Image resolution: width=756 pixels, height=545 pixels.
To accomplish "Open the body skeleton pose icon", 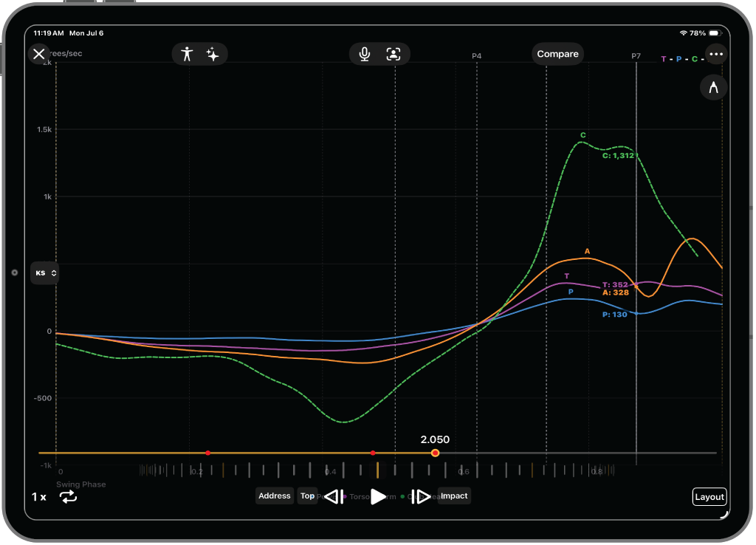I will 187,54.
